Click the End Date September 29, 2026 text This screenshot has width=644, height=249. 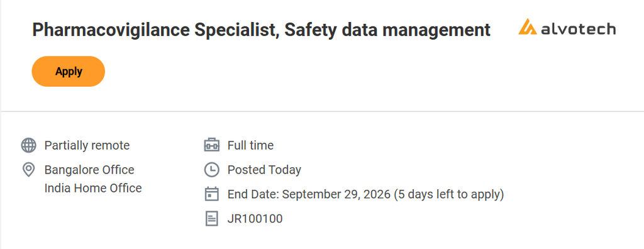(x=309, y=194)
